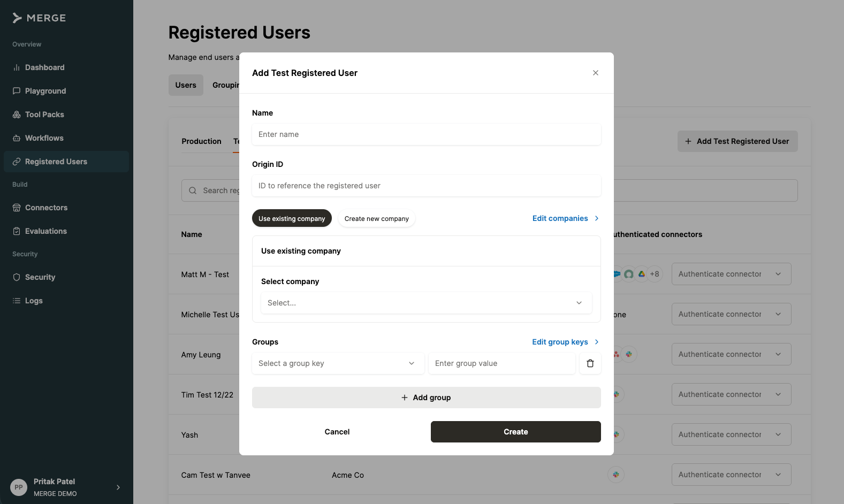The width and height of the screenshot is (844, 504).
Task: Open Authenticate connector dropdown for Cam Test w Tanvee
Action: [x=731, y=475]
